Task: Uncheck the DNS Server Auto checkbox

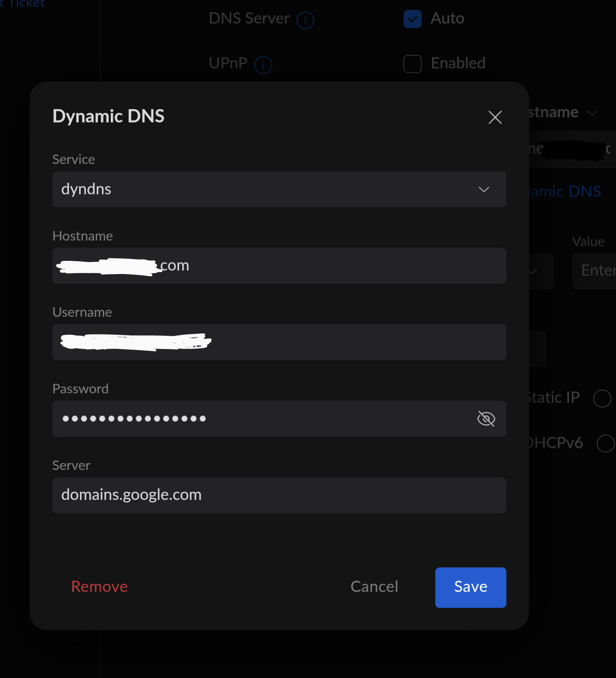Action: click(x=412, y=19)
